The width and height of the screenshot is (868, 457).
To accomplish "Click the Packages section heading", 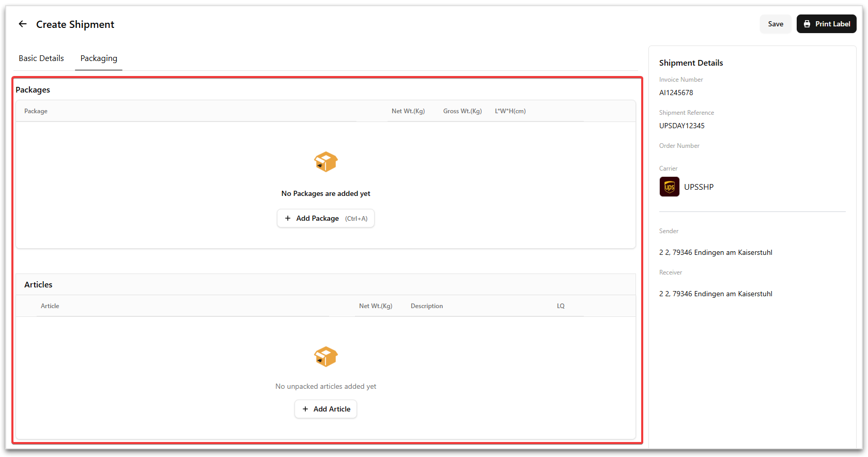I will pyautogui.click(x=33, y=89).
